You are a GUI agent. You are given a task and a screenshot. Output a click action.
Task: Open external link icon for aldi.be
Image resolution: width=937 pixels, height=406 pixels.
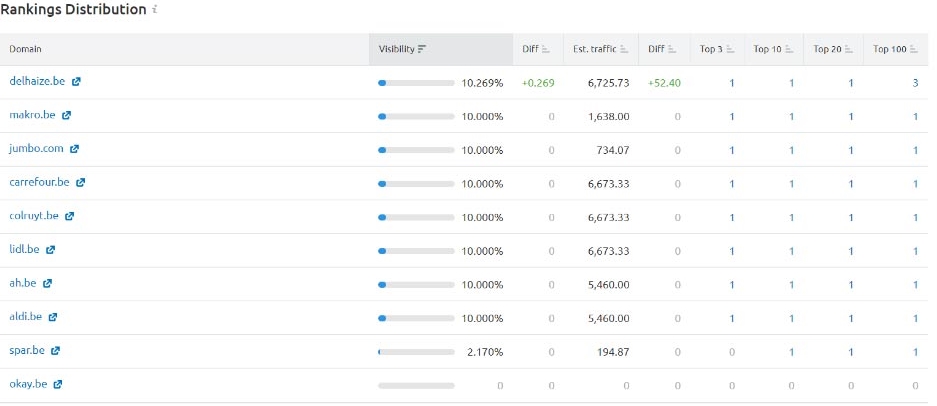point(53,317)
